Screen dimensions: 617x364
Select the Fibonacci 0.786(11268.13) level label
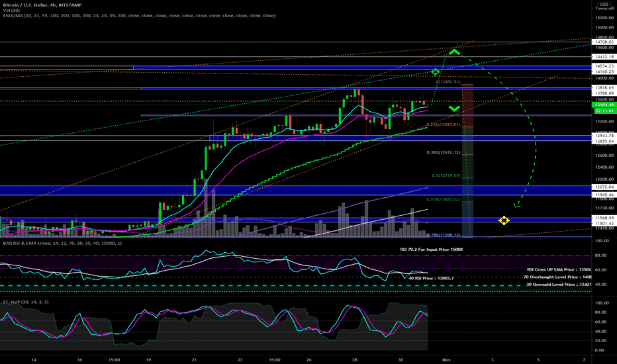[443, 235]
